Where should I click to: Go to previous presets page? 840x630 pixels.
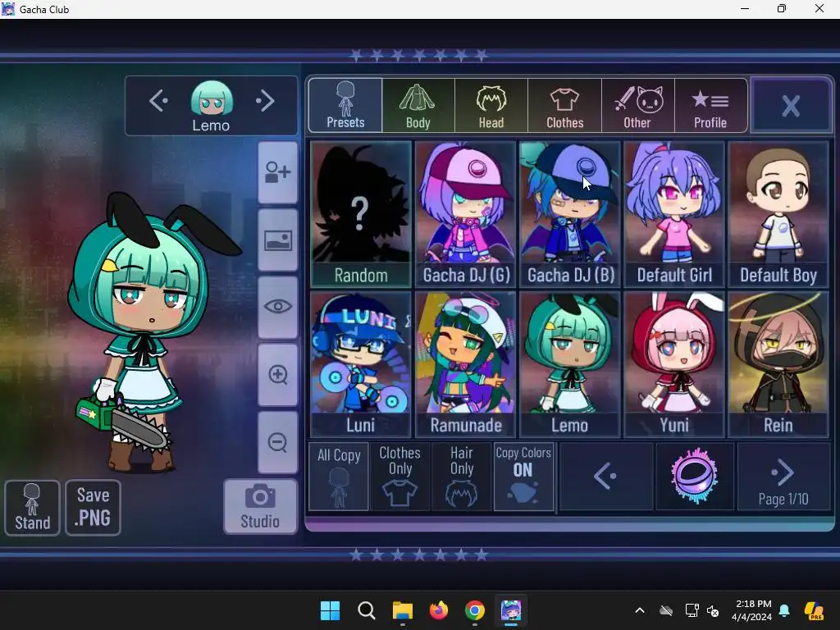click(x=606, y=477)
